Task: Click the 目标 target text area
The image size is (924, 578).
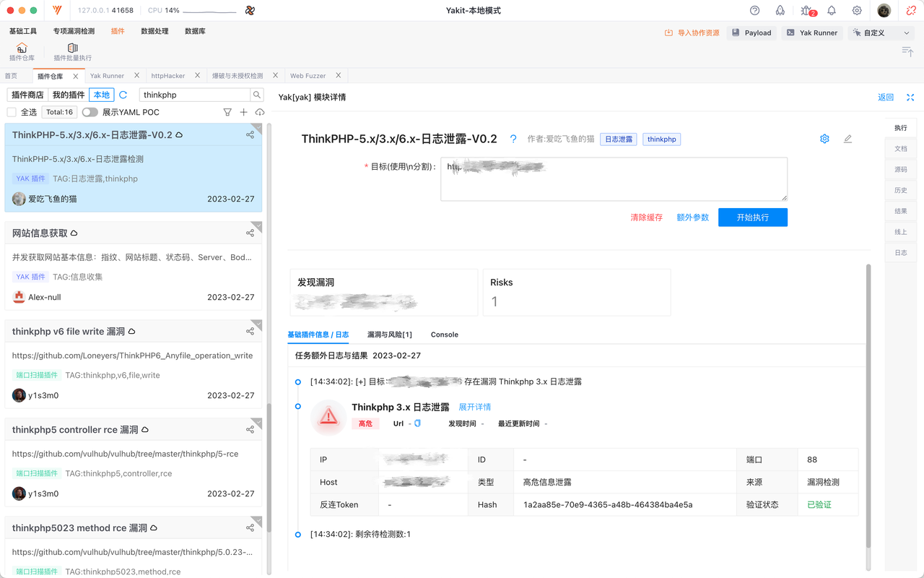Action: point(614,179)
